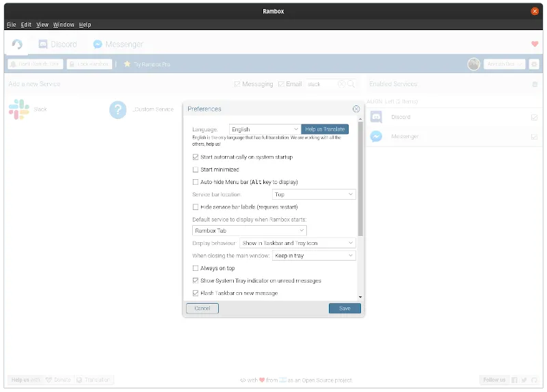Open the View menu
The image size is (547, 392).
point(42,25)
